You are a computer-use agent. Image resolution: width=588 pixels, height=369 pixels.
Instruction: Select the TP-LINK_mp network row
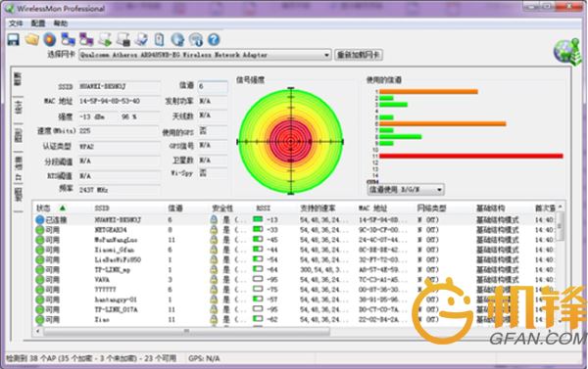(x=294, y=270)
